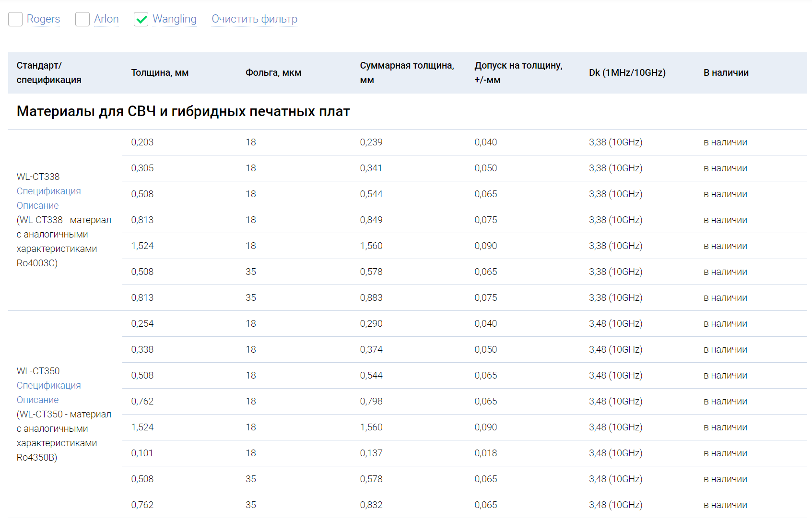812x522 pixels.
Task: Enable the Rogers filter checkbox
Action: [15, 19]
